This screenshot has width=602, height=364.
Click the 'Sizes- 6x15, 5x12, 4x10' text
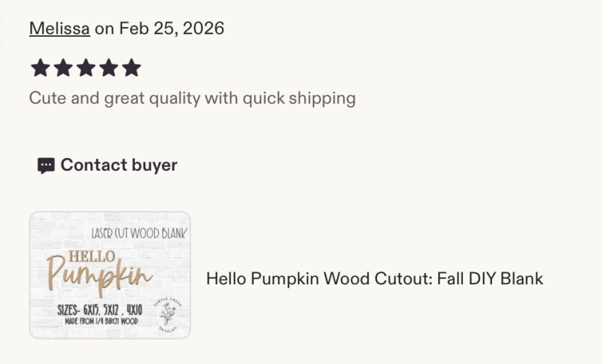point(100,310)
